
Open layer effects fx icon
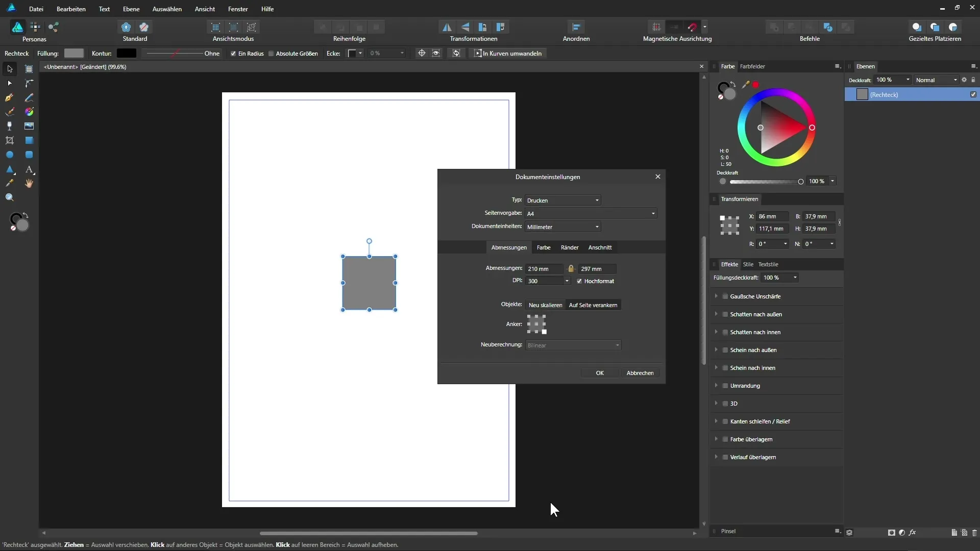pos(913,532)
